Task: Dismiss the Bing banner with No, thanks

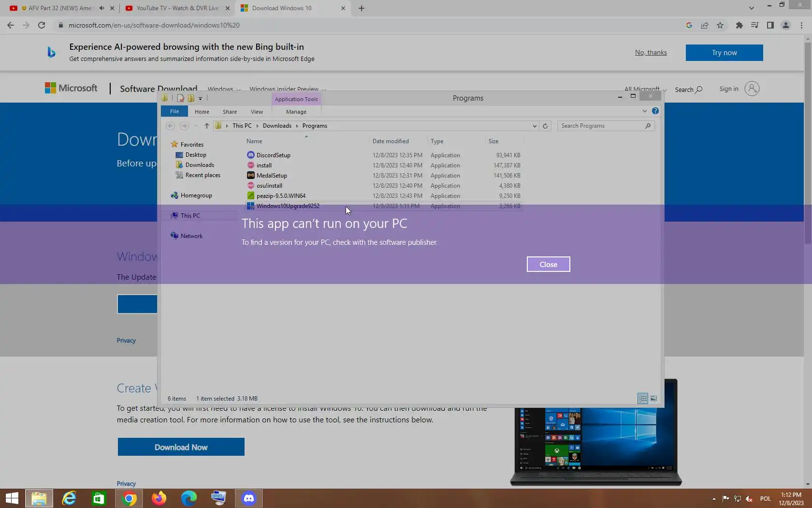Action: (x=651, y=53)
